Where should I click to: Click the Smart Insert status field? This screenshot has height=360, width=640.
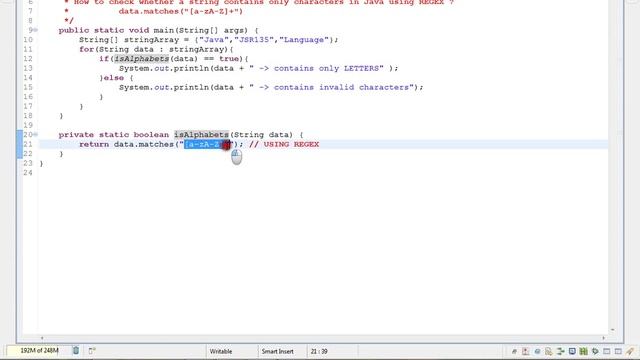point(277,351)
